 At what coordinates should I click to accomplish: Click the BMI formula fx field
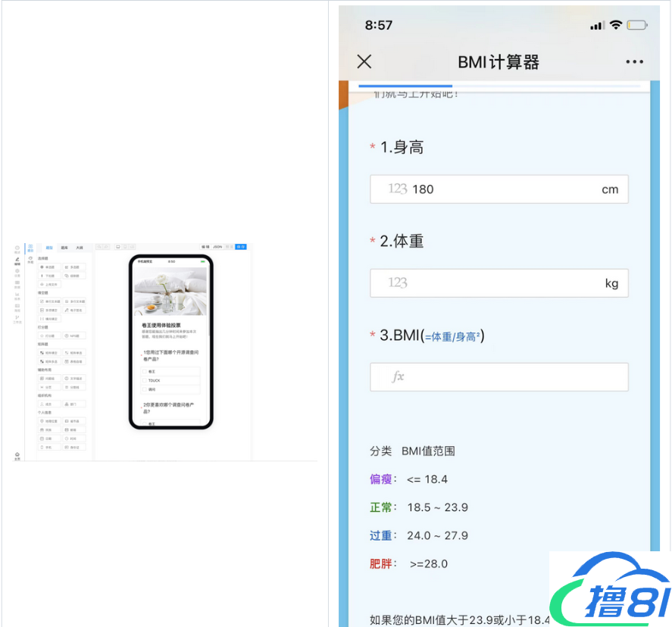(x=499, y=377)
